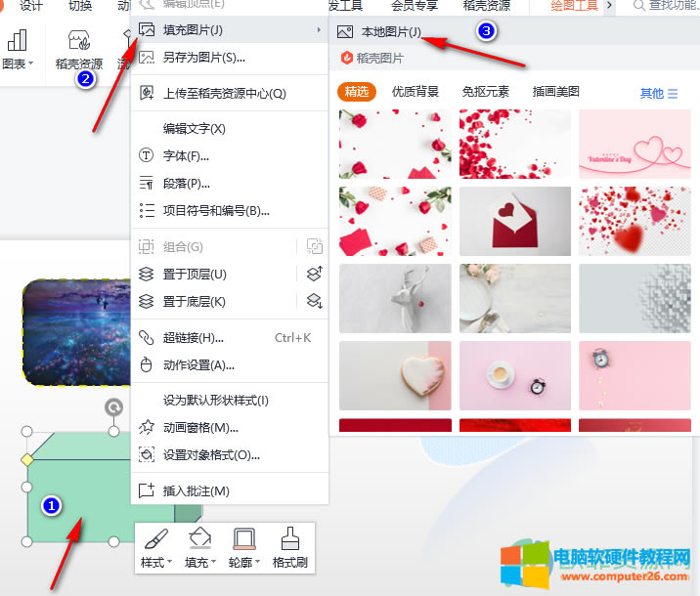Switch to 免抠元素 cutout elements tab
700x596 pixels.
tap(485, 92)
